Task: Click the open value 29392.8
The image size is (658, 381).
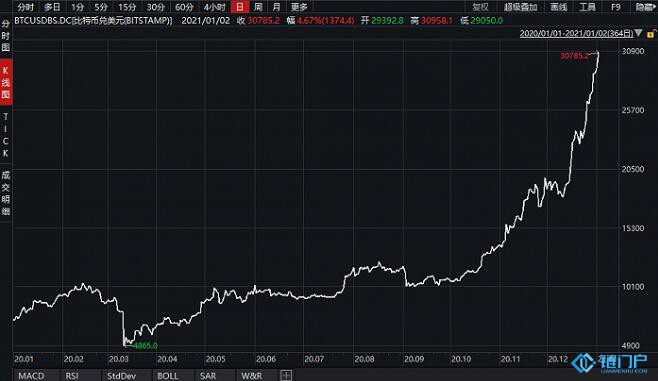Action: point(387,21)
